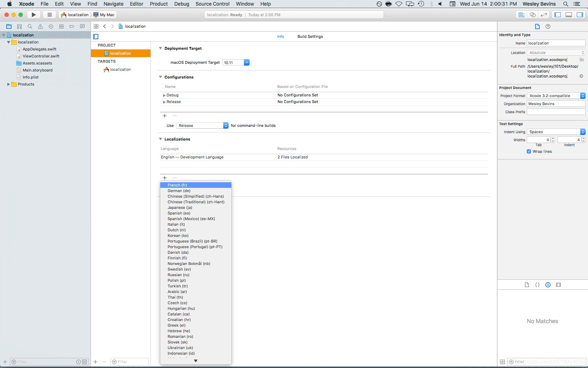This screenshot has width=588, height=368.
Task: Hide the Utilities inspector pane
Action: click(x=580, y=15)
